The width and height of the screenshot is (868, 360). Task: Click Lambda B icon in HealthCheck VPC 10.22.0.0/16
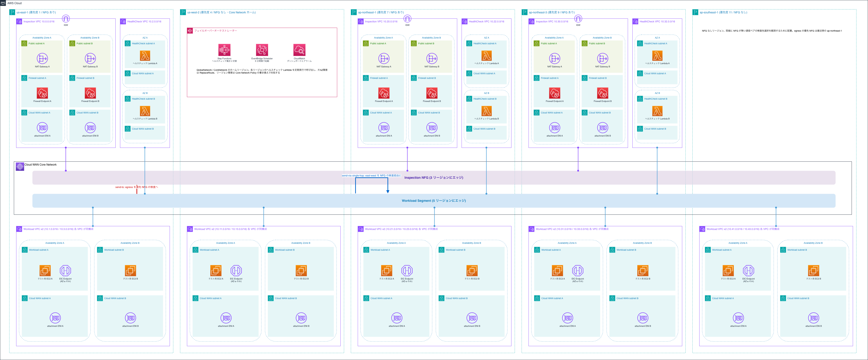pos(487,111)
